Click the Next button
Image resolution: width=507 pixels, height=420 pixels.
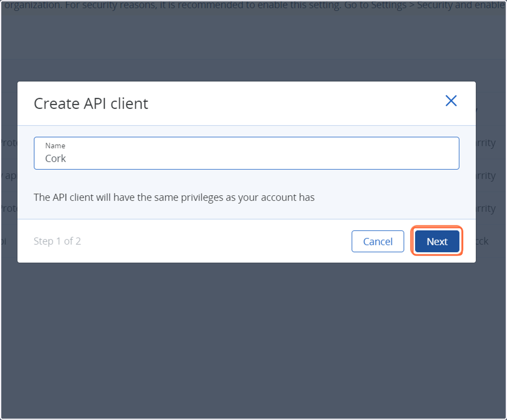437,241
